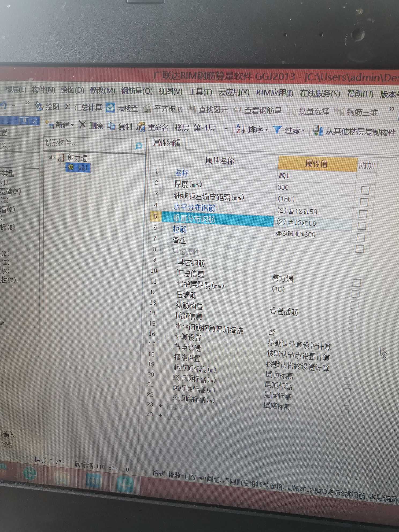Select the 属性编辑 tab

tap(167, 143)
